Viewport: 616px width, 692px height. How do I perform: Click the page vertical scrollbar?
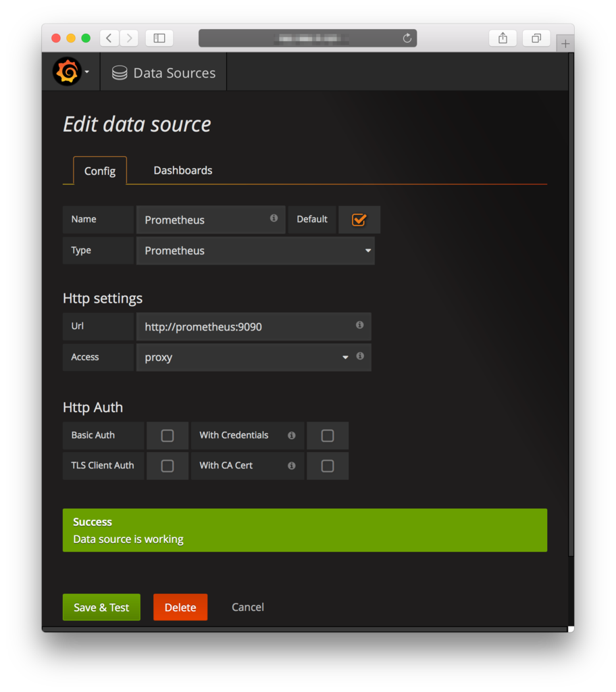[x=571, y=305]
